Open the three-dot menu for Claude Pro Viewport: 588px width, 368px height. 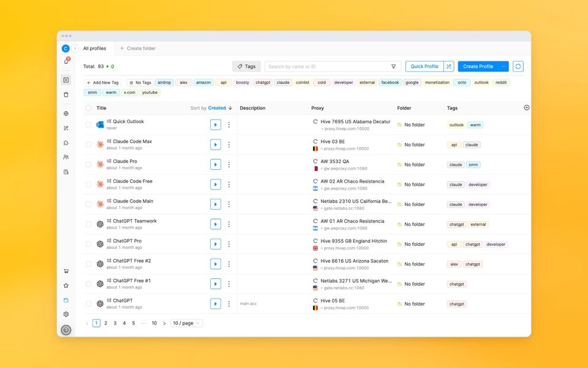click(x=228, y=164)
